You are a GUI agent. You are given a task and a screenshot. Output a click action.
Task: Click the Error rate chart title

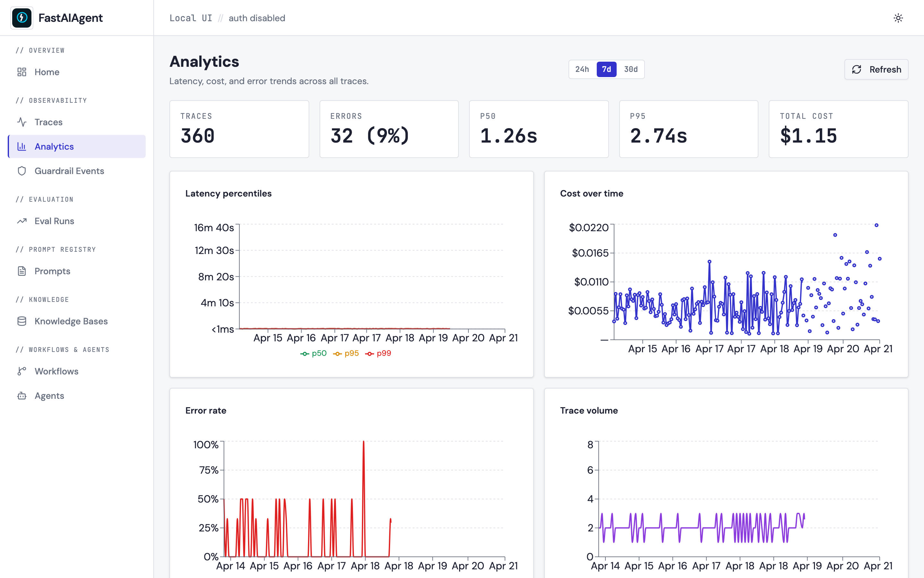pos(206,411)
